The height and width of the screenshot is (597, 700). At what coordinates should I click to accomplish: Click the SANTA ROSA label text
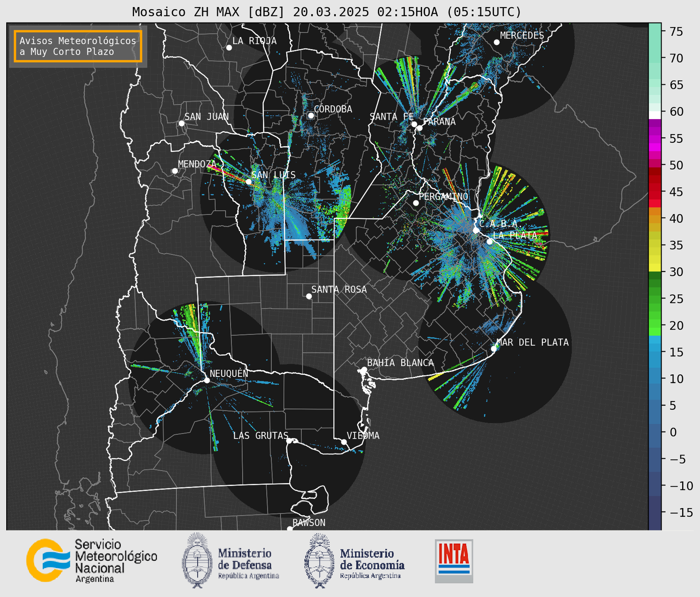(x=339, y=289)
